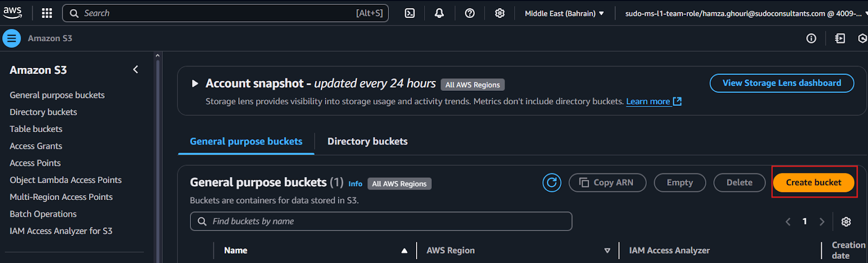Open the AWS home logo
Viewport: 868px width, 263px height.
[12, 12]
